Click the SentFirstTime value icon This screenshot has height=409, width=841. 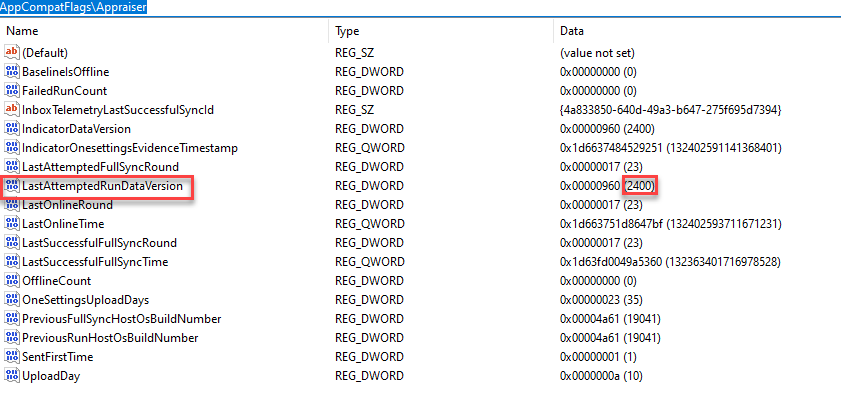(x=11, y=356)
